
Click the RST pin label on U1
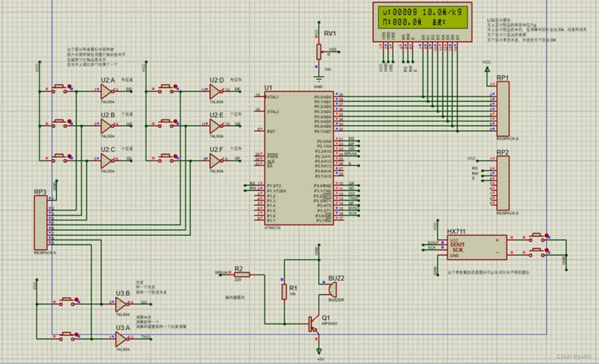pyautogui.click(x=271, y=131)
